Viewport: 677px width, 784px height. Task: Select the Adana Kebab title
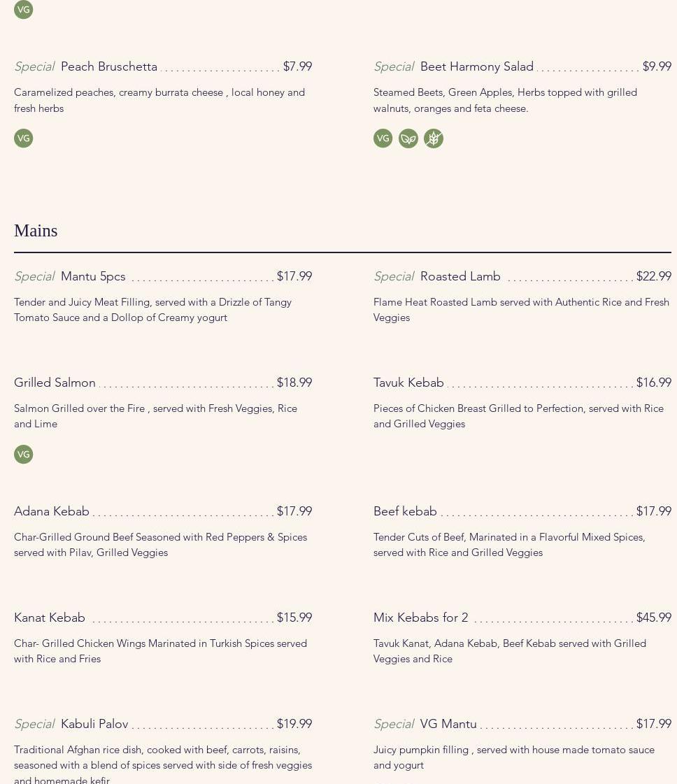point(52,511)
